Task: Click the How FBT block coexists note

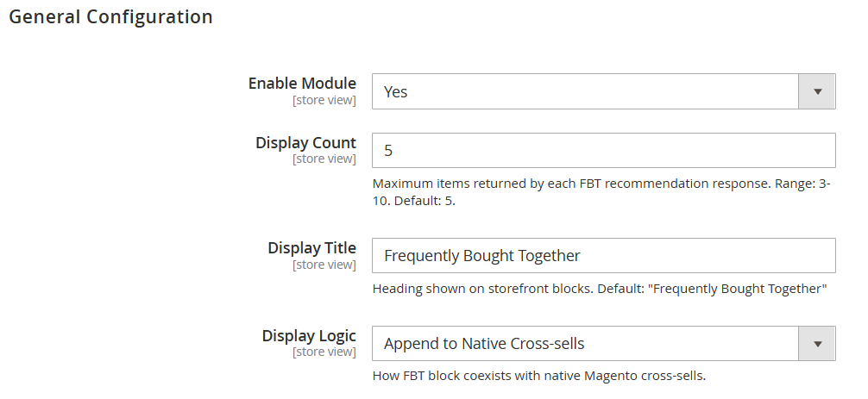Action: [x=539, y=376]
